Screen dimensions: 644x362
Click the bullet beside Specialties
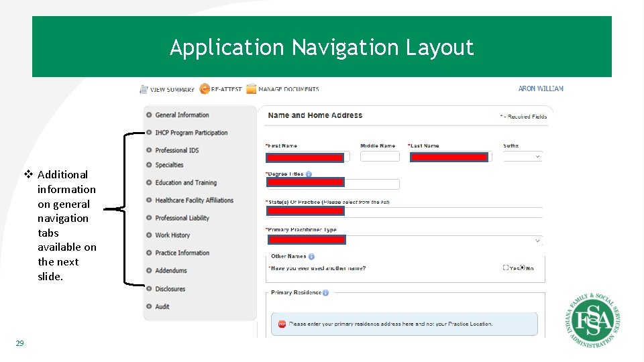click(149, 165)
